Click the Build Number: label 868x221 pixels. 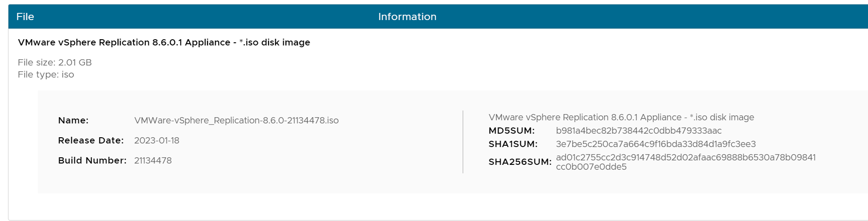click(x=92, y=160)
